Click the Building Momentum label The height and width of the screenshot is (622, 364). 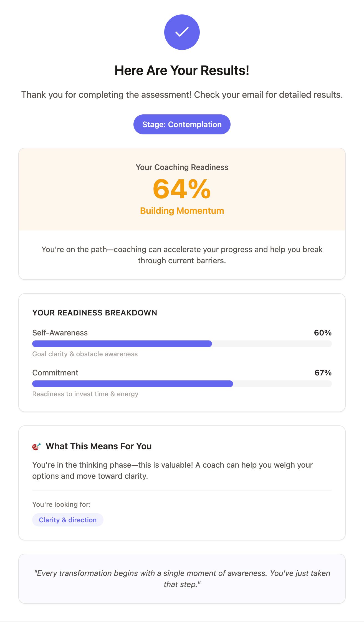coord(182,211)
